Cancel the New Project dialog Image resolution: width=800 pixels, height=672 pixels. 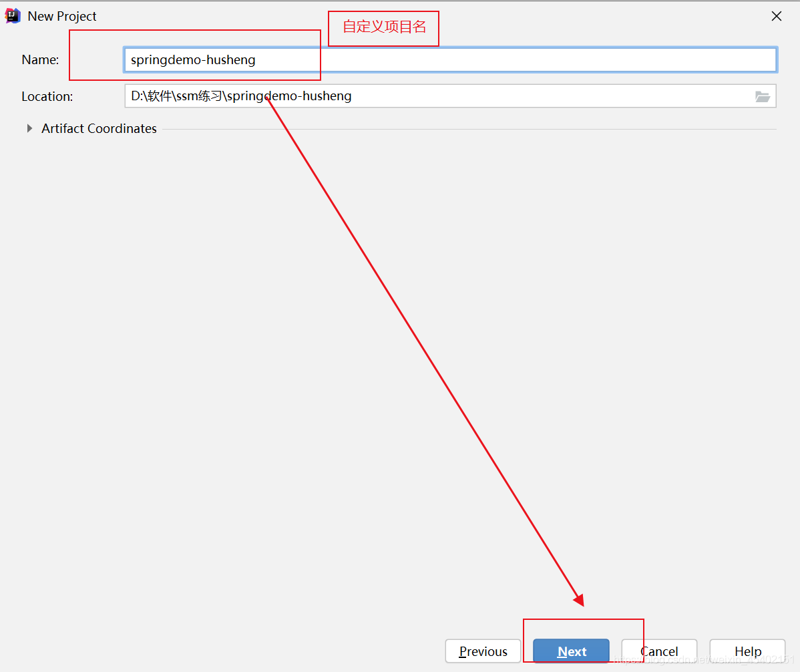(659, 651)
